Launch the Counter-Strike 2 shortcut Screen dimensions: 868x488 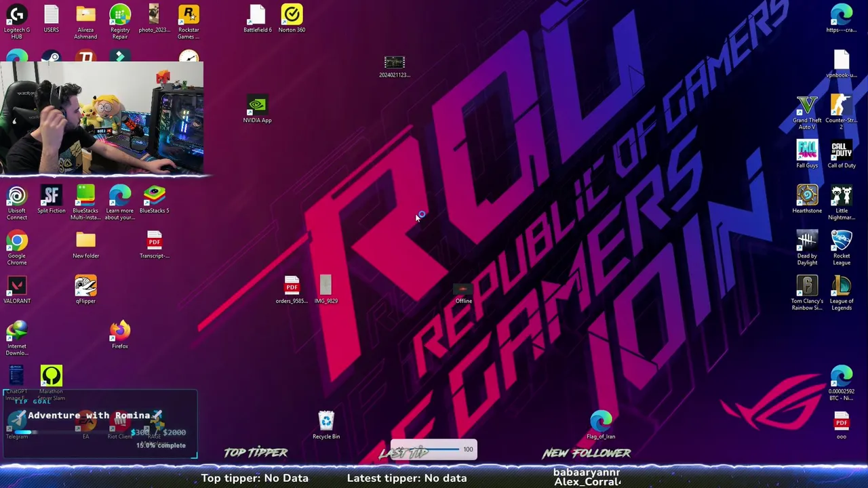[841, 113]
